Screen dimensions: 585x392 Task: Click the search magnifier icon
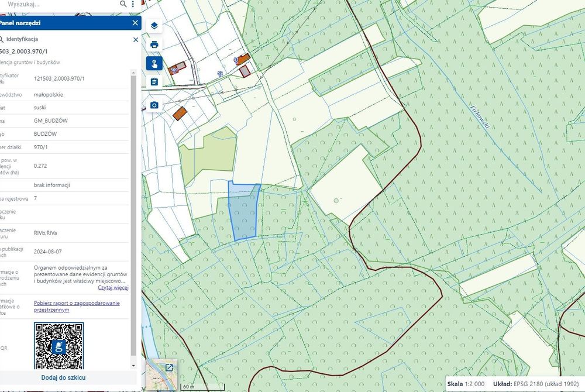[x=123, y=4]
